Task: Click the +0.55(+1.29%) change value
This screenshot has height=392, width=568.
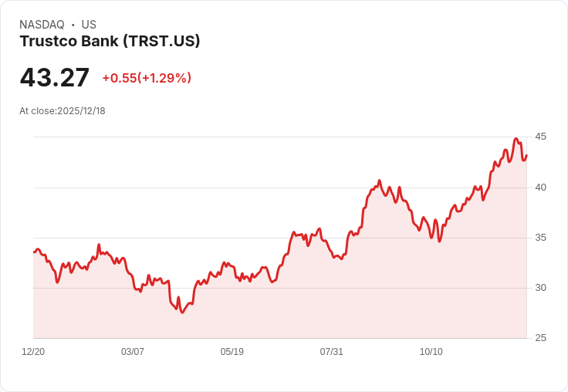Action: tap(147, 78)
